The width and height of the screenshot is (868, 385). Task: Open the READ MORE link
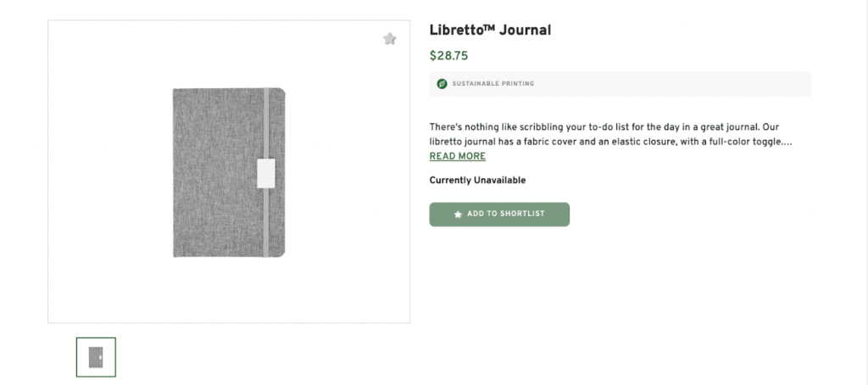coord(458,157)
